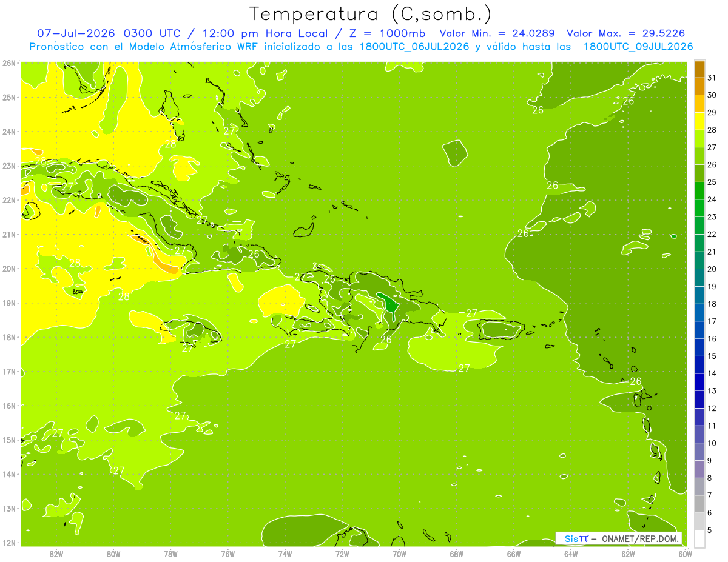Click the '18N' latitude label
This screenshot has height=562, width=728.
point(9,337)
